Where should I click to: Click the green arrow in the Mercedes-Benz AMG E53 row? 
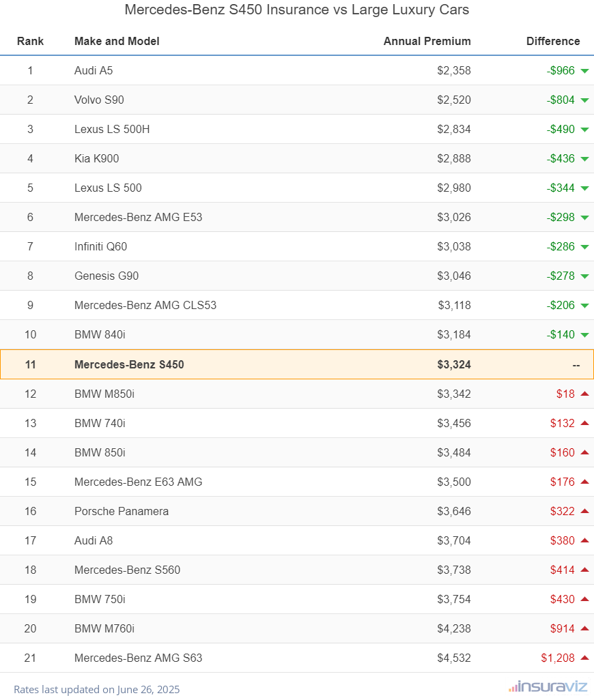[584, 218]
